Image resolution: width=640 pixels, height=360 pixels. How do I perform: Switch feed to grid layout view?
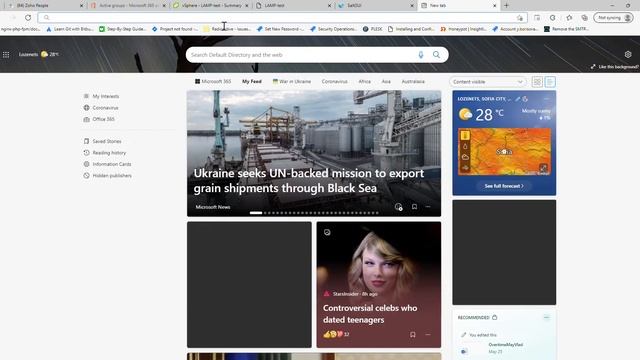[x=537, y=82]
